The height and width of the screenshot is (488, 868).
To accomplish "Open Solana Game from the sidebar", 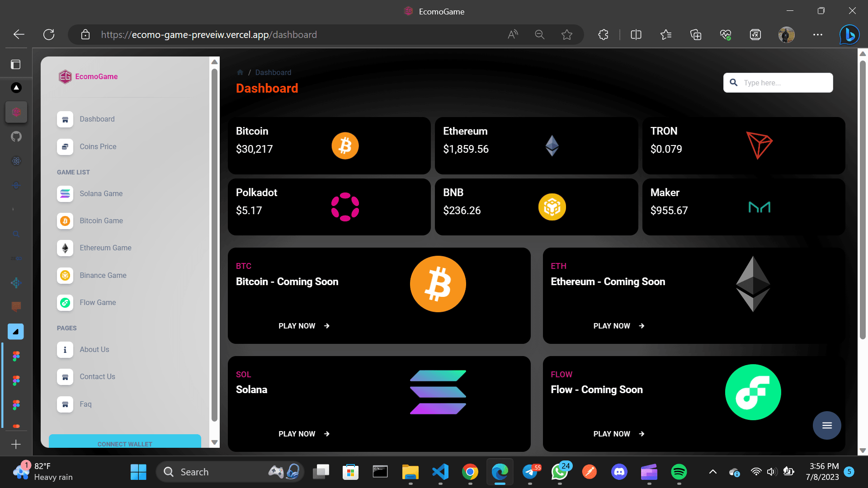I will (101, 193).
